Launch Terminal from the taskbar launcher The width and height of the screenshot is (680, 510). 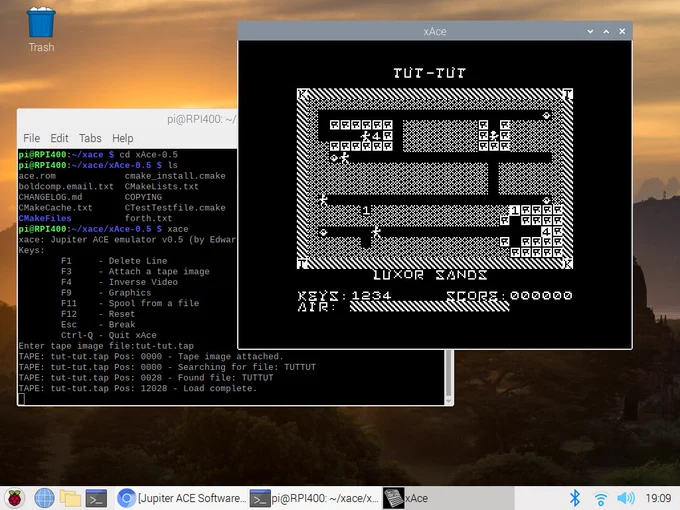(96, 498)
